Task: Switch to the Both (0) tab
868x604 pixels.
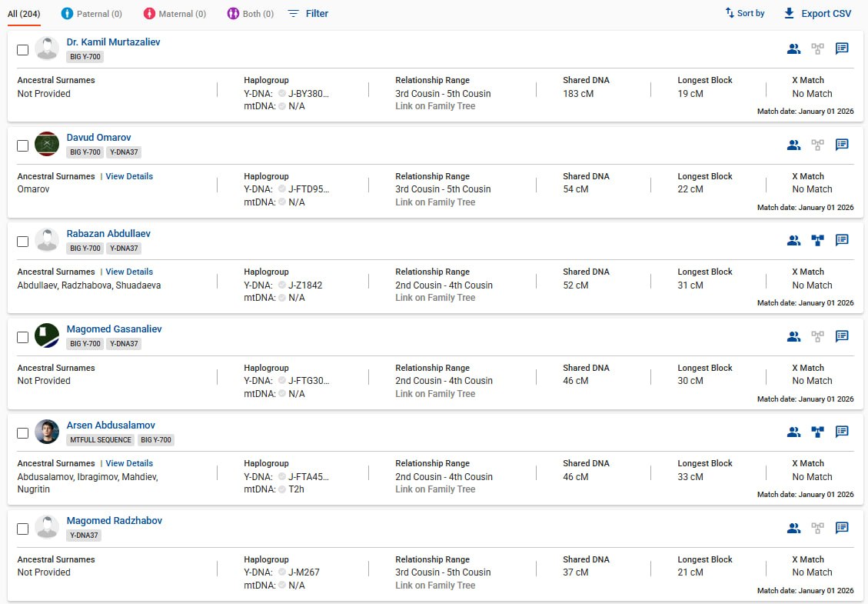Action: click(x=250, y=14)
